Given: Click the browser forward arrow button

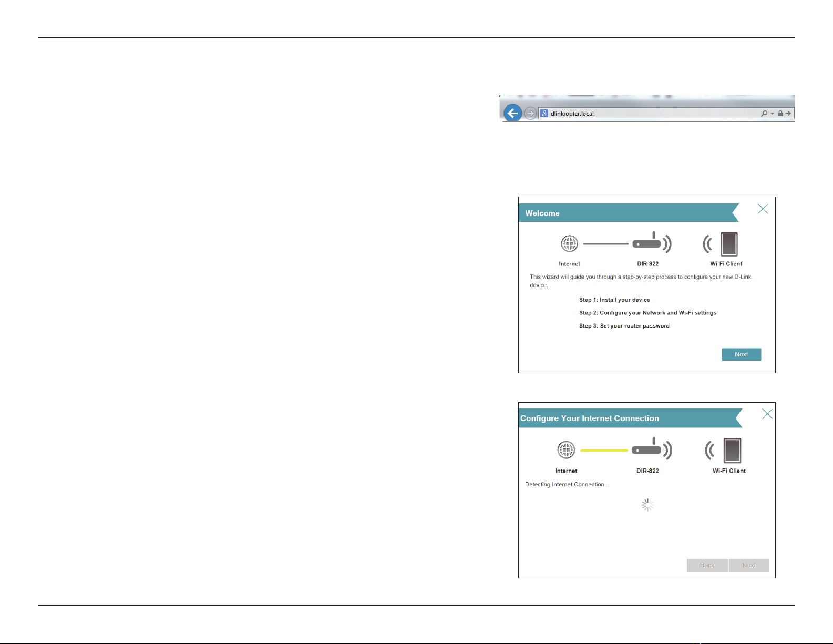Looking at the screenshot, I should [x=530, y=113].
